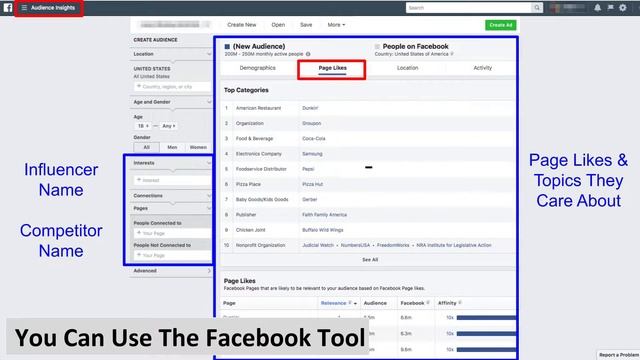Screen dimensions: 640x360
Task: Click the Facebook logo icon
Action: [8, 8]
